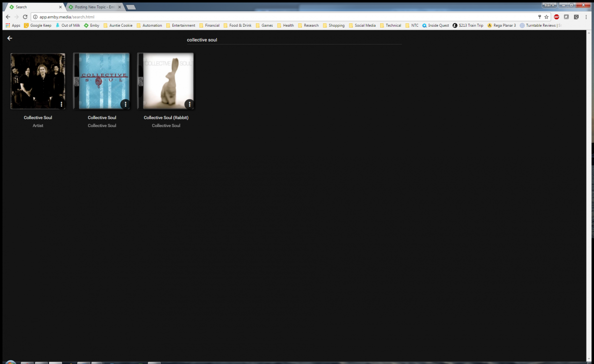Reload the page
594x364 pixels.
[x=25, y=17]
